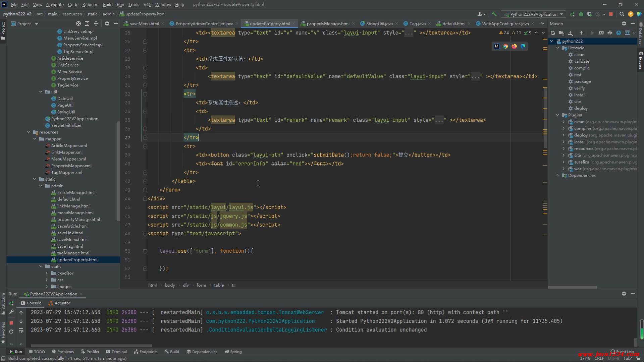Rerun Python222V2Application from the top toolbar

coord(572,14)
